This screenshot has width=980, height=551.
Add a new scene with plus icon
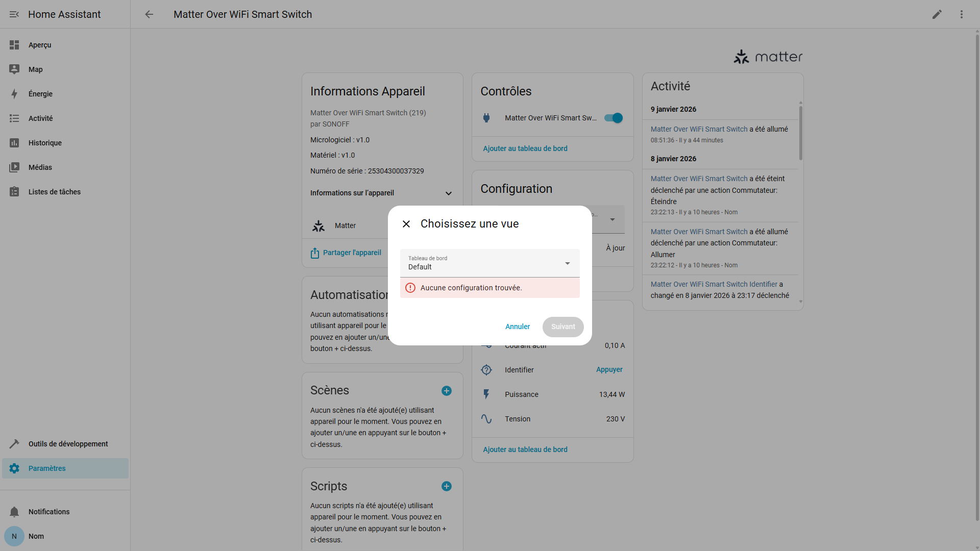pyautogui.click(x=446, y=391)
